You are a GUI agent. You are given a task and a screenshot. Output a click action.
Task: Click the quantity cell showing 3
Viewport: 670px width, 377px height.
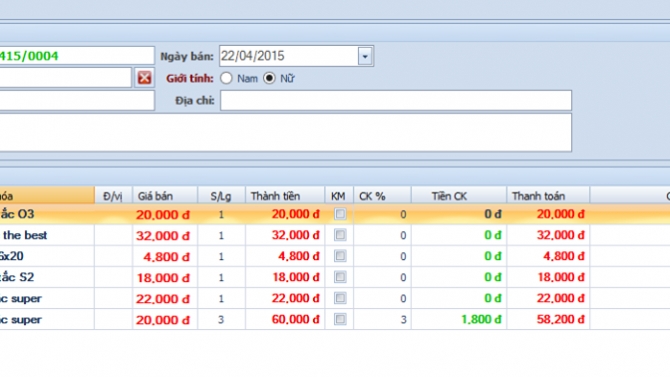221,319
